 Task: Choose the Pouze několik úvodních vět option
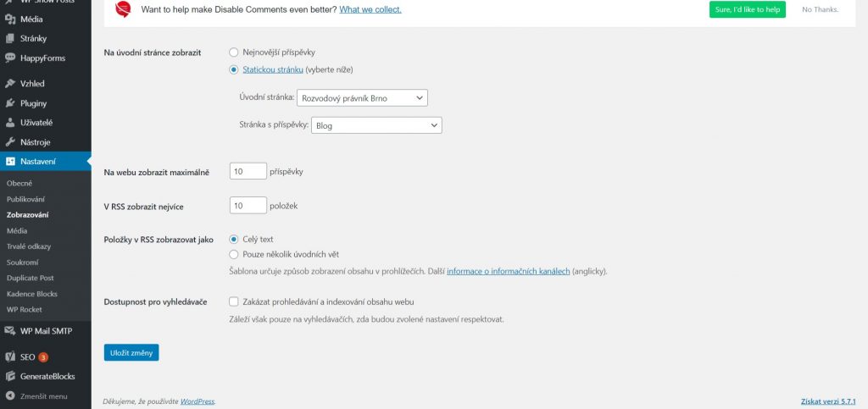click(234, 254)
